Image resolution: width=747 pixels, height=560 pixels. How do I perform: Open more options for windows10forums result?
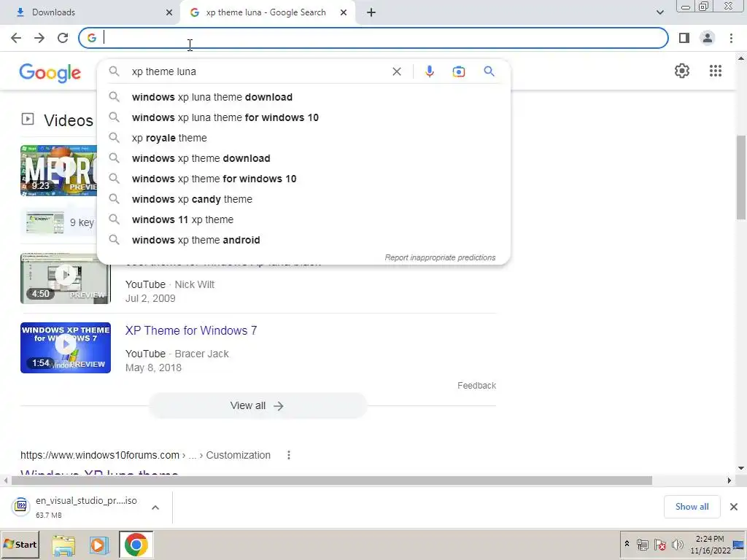pyautogui.click(x=288, y=455)
